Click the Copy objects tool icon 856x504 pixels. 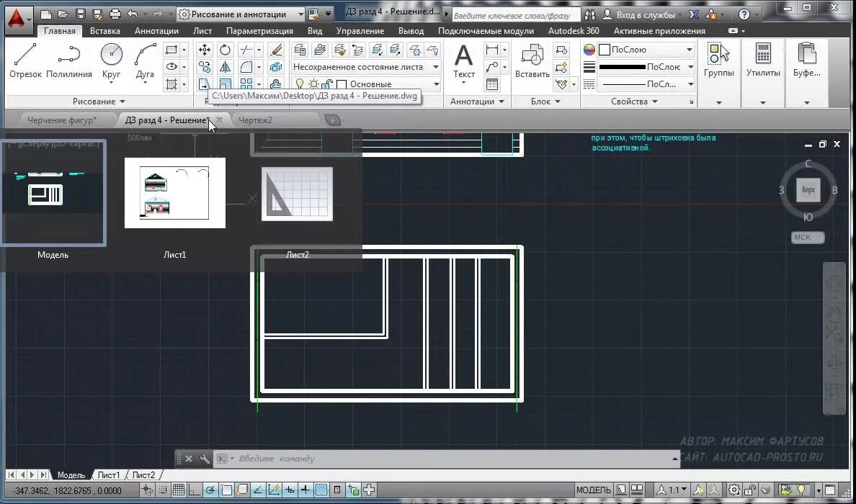coord(205,67)
